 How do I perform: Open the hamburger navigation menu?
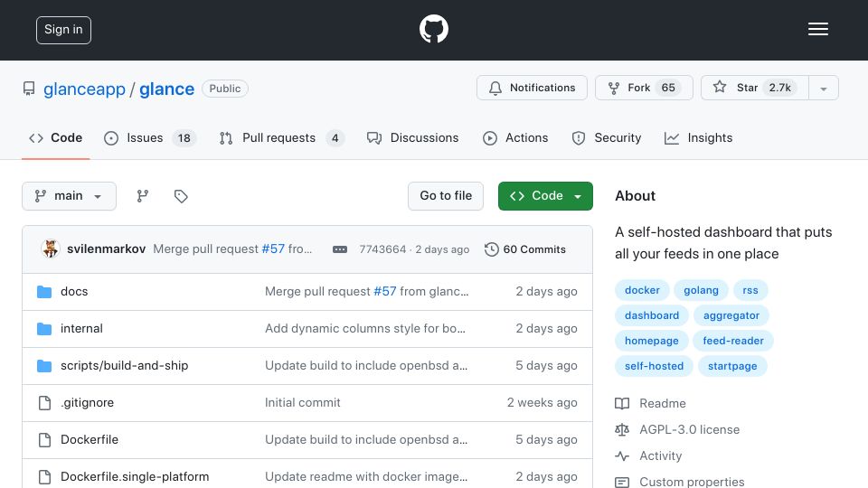point(817,29)
